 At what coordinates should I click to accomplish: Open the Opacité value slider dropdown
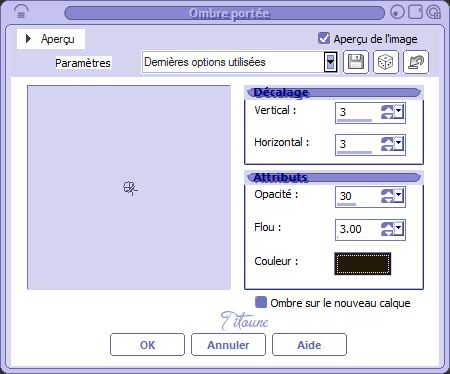point(399,195)
